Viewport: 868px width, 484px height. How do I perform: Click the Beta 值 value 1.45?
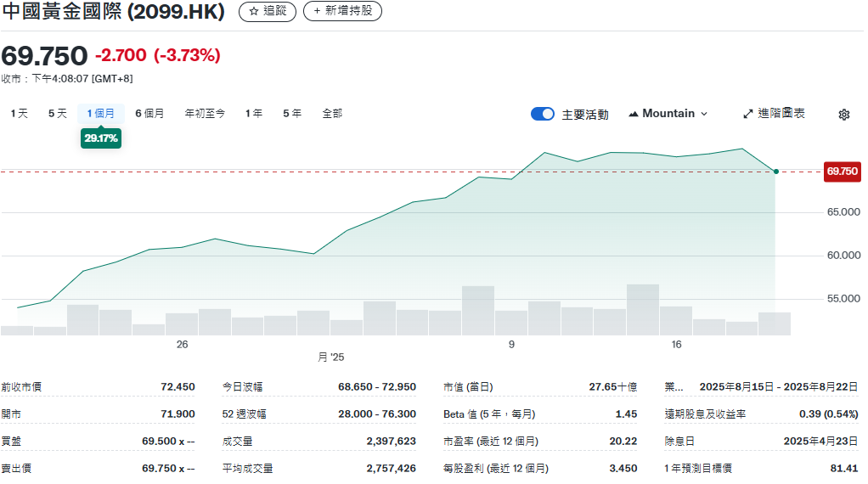click(x=626, y=414)
